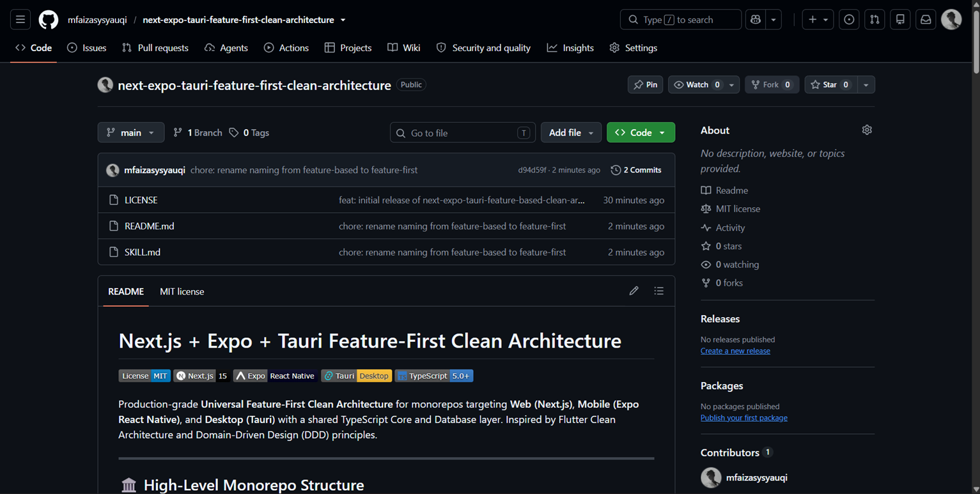The height and width of the screenshot is (494, 980).
Task: Open the repositories icon in the header
Action: tap(900, 20)
